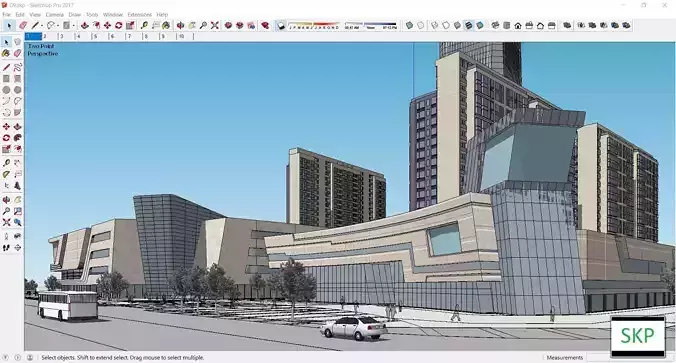Toggle Back Edges style
This screenshot has height=363, width=676.
click(420, 25)
